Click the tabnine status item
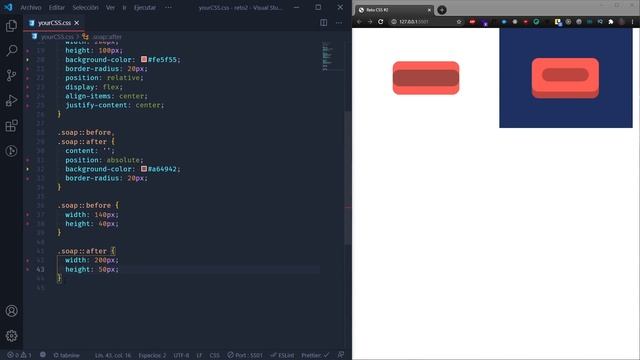Viewport: 640px width, 360px height. click(66, 355)
